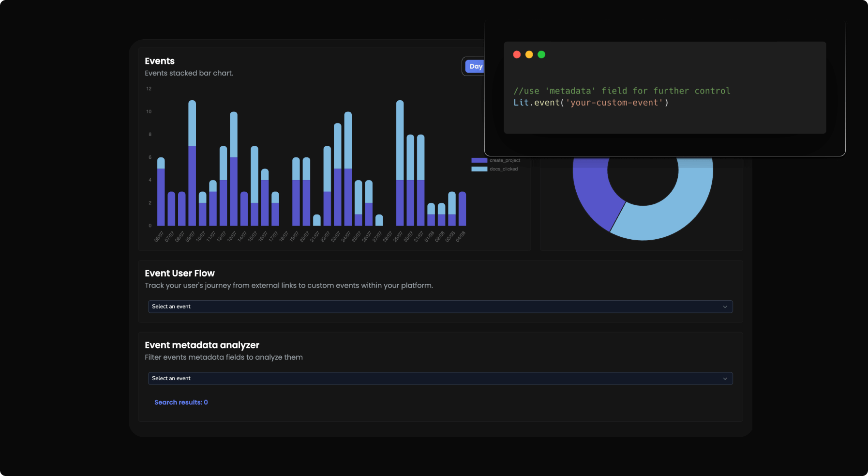Screen dimensions: 868x476
Task: Click the bar for 09/07
Action: (x=192, y=163)
